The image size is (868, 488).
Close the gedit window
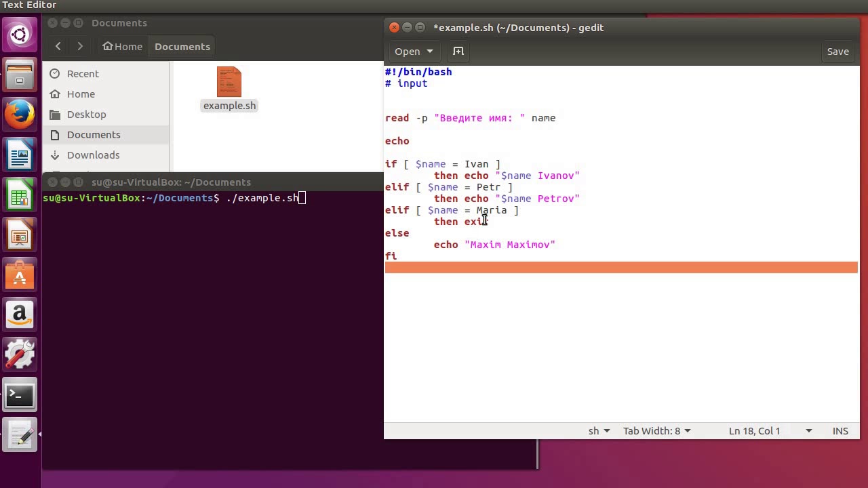click(x=395, y=27)
